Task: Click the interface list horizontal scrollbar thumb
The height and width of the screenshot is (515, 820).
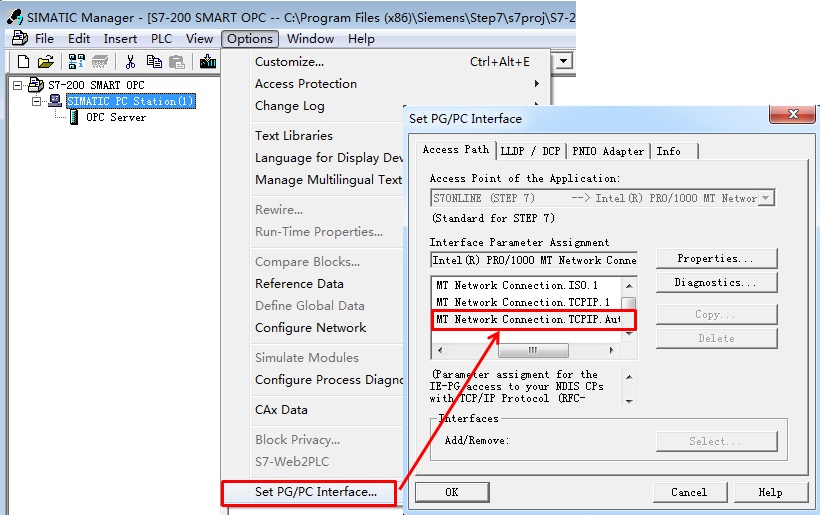Action: [x=533, y=350]
